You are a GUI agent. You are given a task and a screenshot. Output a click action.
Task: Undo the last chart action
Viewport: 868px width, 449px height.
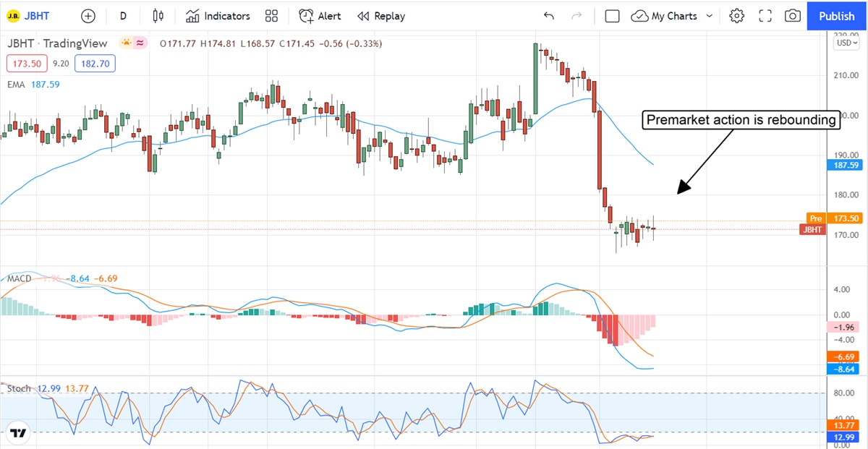pyautogui.click(x=549, y=16)
